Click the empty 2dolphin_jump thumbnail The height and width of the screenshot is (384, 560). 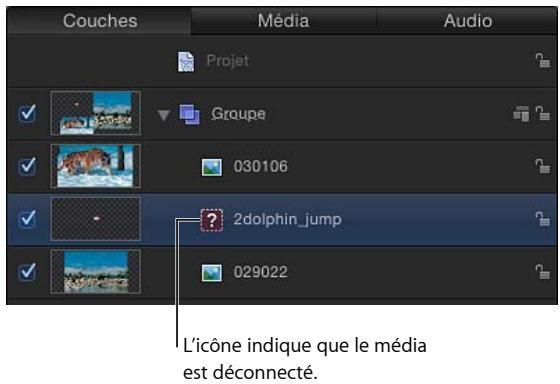(x=96, y=219)
